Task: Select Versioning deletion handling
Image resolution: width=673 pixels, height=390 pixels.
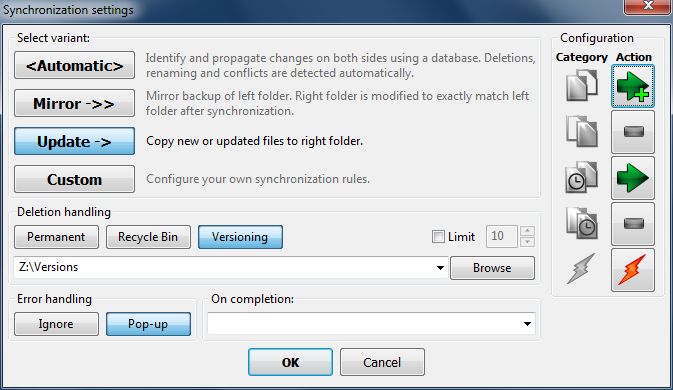Action: (x=240, y=237)
